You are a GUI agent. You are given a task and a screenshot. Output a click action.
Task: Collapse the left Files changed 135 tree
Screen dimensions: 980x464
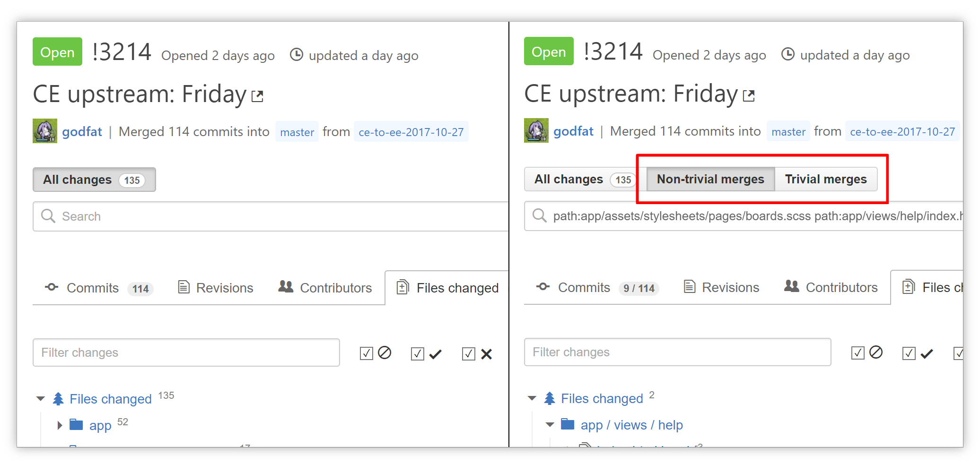(41, 399)
